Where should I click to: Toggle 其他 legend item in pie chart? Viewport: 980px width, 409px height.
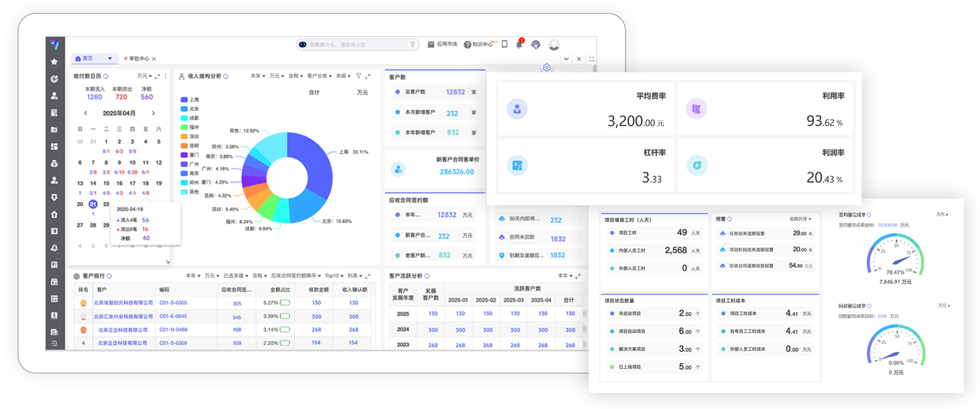click(190, 192)
